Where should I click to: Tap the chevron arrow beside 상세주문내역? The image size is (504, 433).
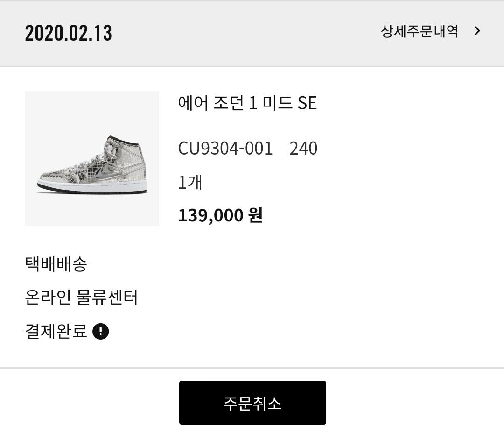point(477,31)
